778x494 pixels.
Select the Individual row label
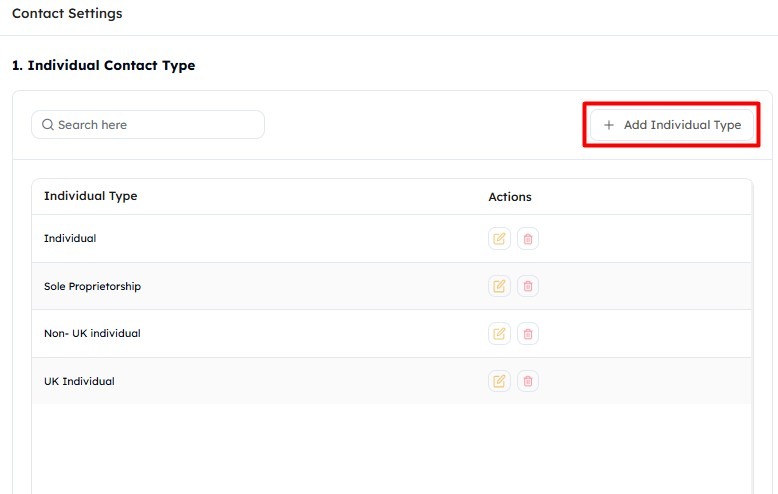tap(70, 238)
